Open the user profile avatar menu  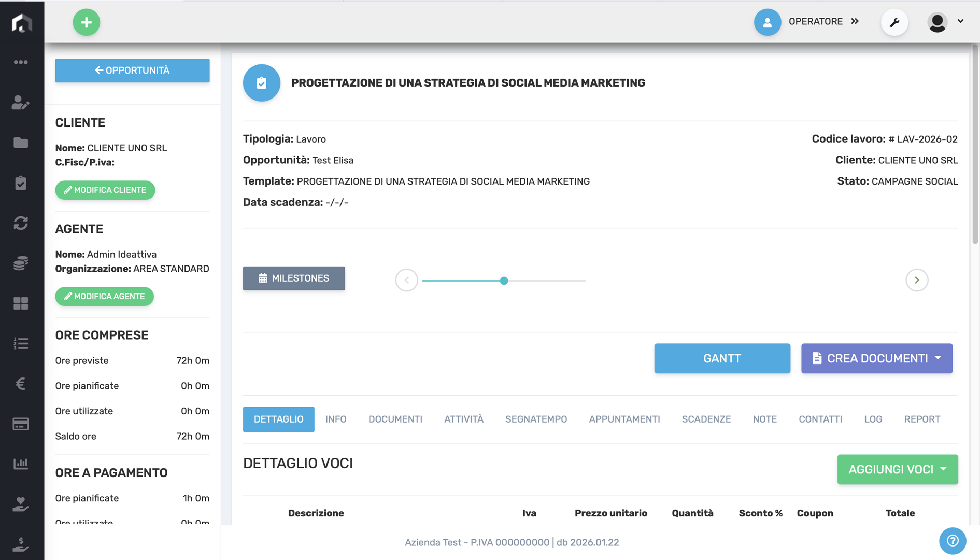coord(945,22)
